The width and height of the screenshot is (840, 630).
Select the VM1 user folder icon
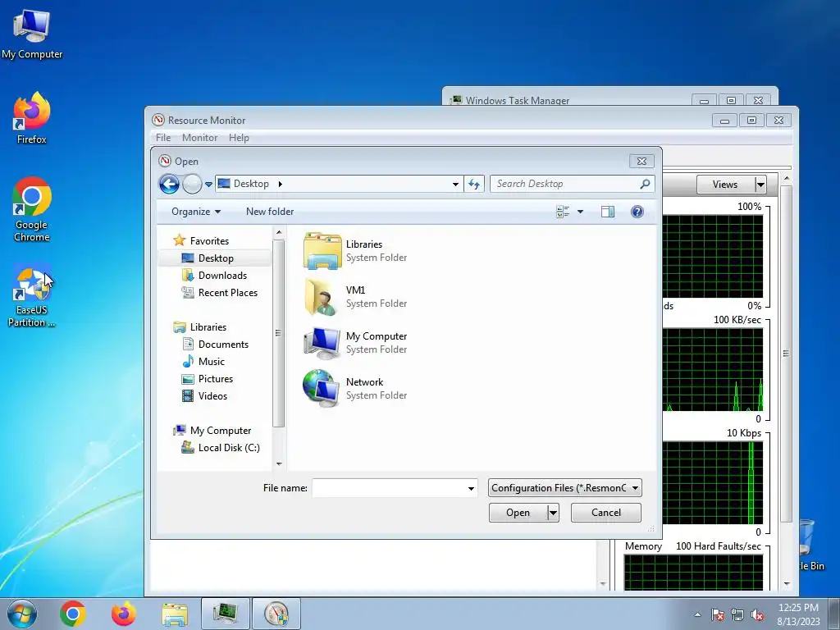[321, 297]
